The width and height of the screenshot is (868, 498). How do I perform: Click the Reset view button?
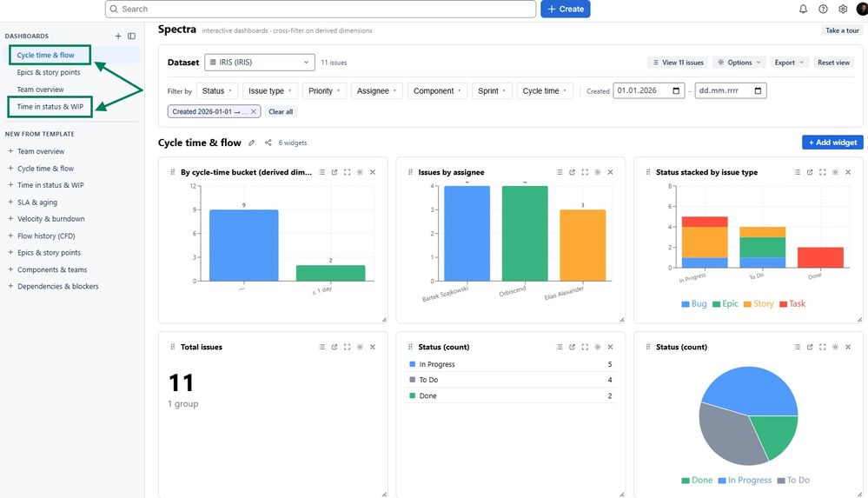click(x=833, y=63)
